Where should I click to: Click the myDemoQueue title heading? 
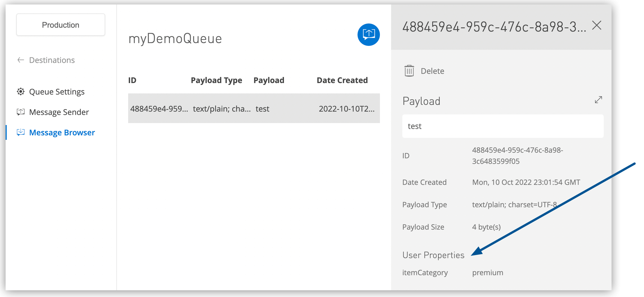point(175,39)
